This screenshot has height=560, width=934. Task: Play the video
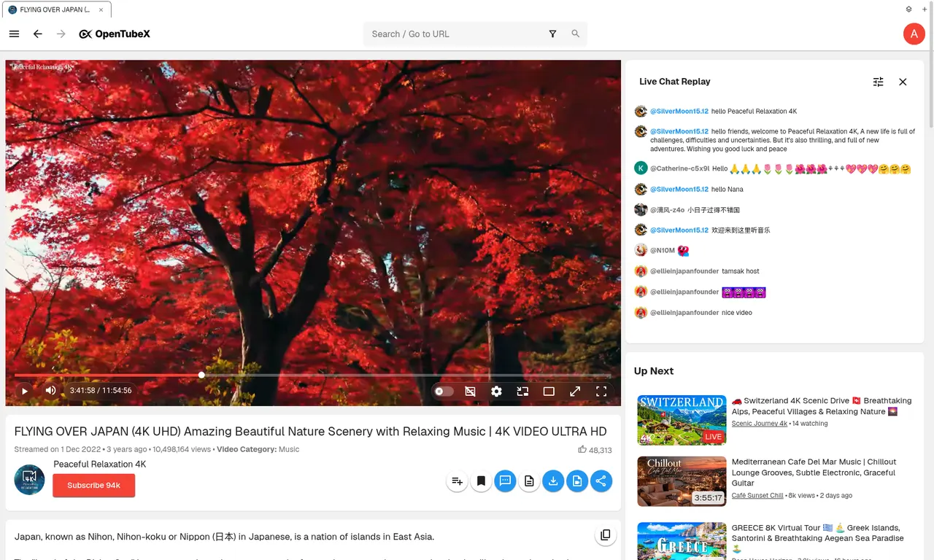24,391
